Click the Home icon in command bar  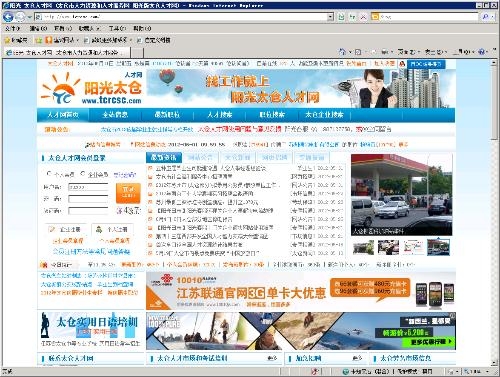[342, 52]
